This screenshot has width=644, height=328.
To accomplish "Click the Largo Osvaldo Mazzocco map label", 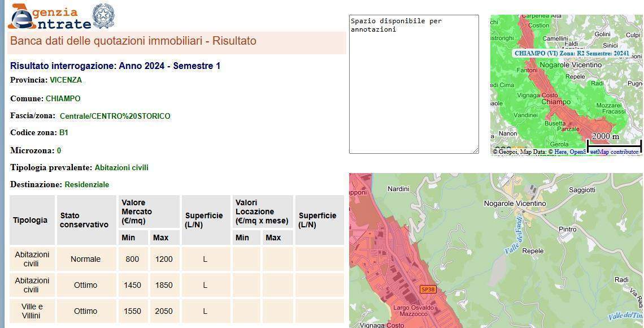I will pos(413,310).
